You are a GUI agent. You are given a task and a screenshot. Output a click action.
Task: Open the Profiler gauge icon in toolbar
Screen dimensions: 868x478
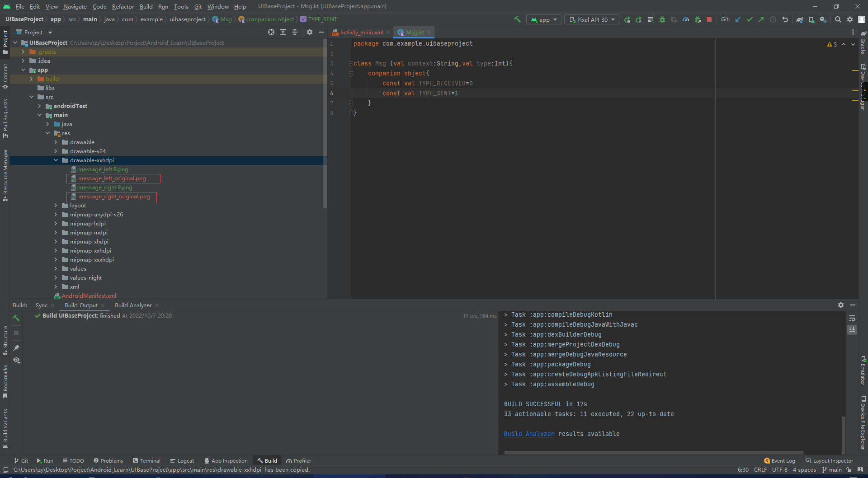[x=686, y=19]
